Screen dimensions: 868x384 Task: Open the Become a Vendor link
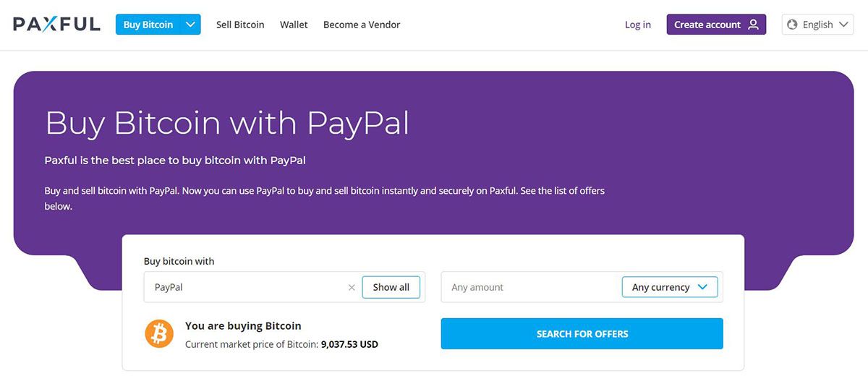coord(362,25)
